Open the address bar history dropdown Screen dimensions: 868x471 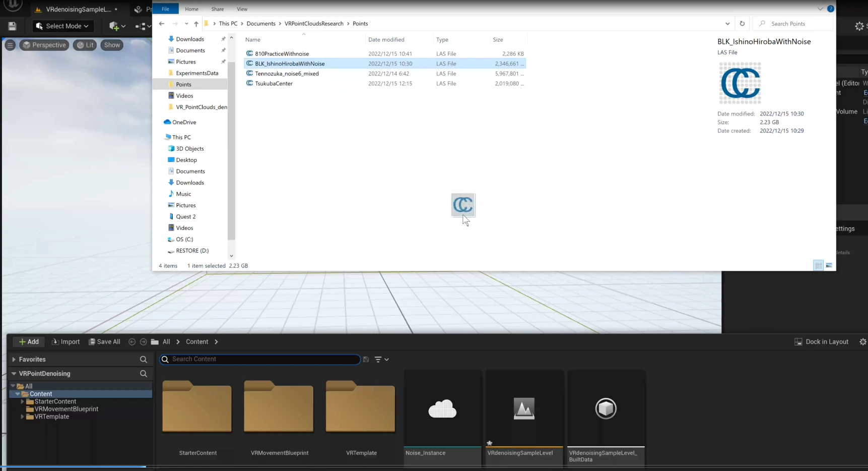(727, 24)
